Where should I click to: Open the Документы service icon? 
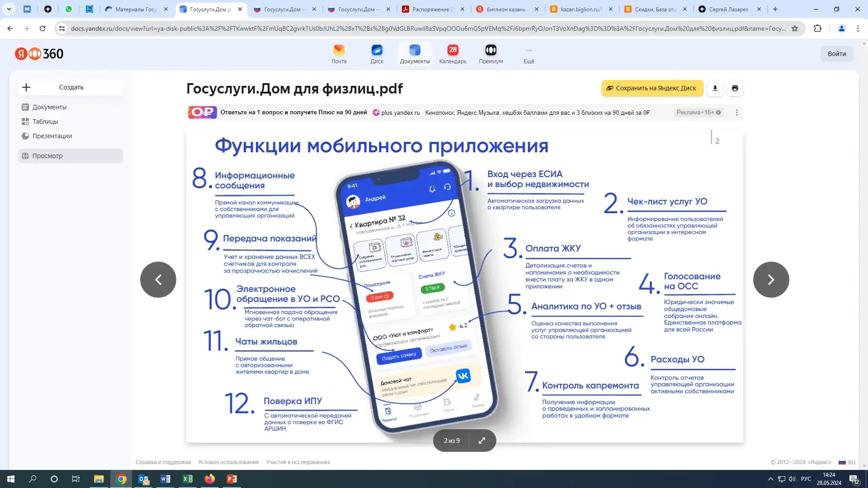pos(415,54)
